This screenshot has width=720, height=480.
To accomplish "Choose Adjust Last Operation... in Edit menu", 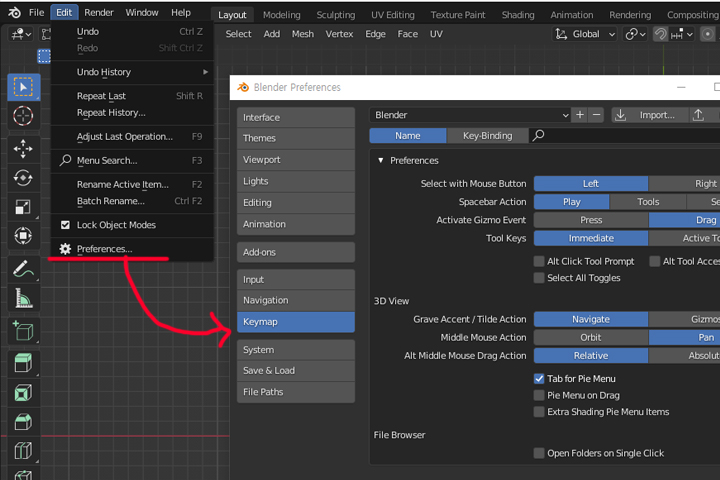I will coord(132,137).
